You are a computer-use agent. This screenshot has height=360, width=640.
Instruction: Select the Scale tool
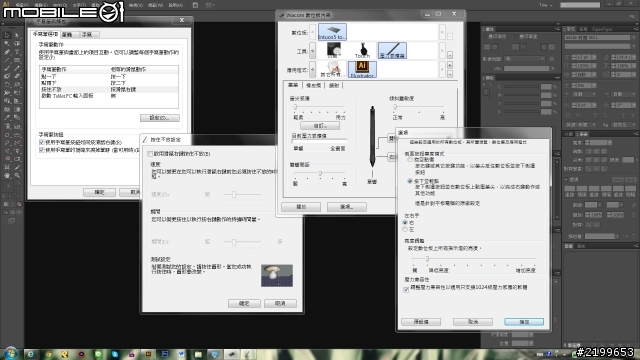[x=17, y=85]
